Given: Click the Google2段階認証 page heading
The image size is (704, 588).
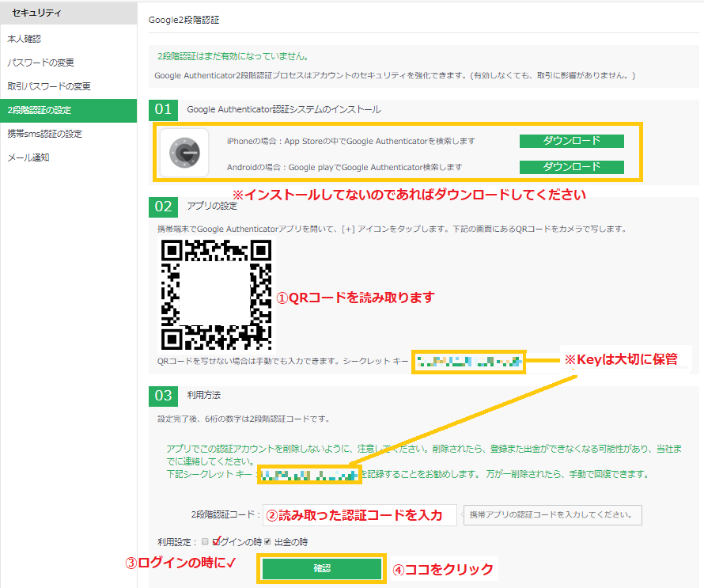Looking at the screenshot, I should tap(184, 21).
